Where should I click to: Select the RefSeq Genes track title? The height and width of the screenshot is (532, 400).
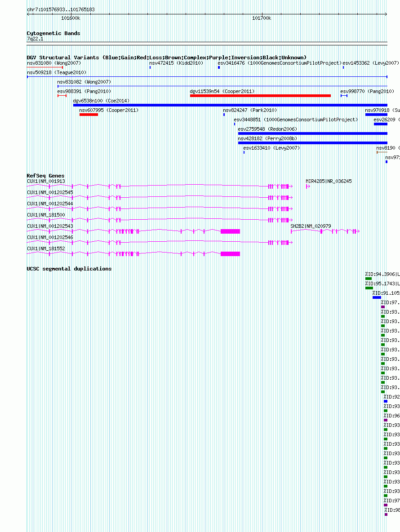[x=45, y=176]
